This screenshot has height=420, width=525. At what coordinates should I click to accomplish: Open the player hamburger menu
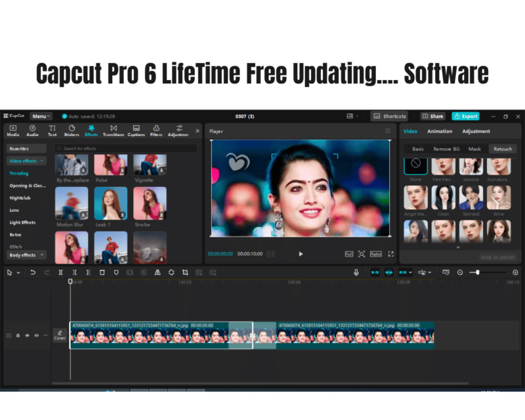[x=388, y=131]
